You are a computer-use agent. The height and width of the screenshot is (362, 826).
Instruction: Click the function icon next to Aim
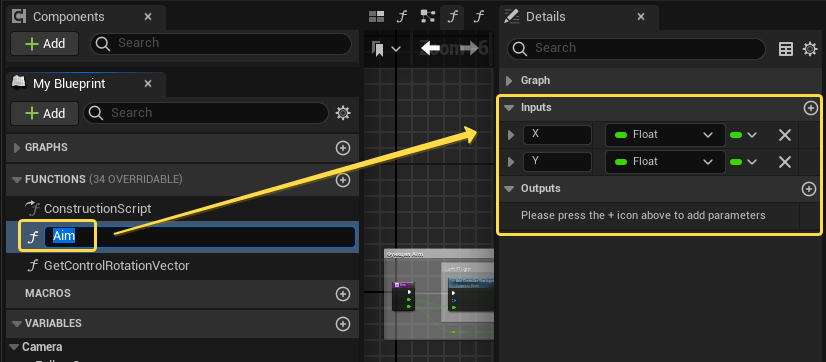(x=33, y=237)
